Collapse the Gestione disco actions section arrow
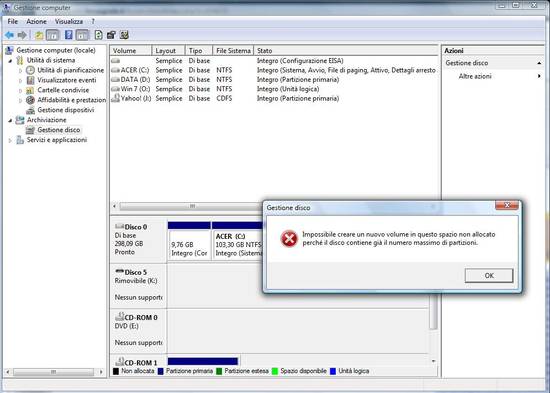 [539, 63]
